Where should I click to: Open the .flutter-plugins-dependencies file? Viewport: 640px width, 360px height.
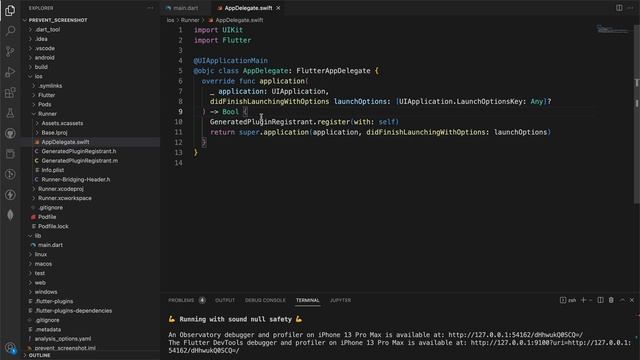coord(73,311)
